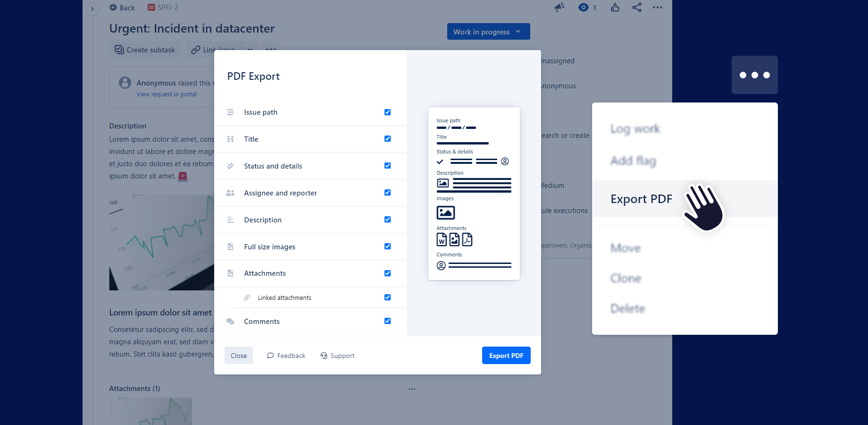Uncheck the Issue path checkbox
The height and width of the screenshot is (425, 868).
(x=387, y=112)
